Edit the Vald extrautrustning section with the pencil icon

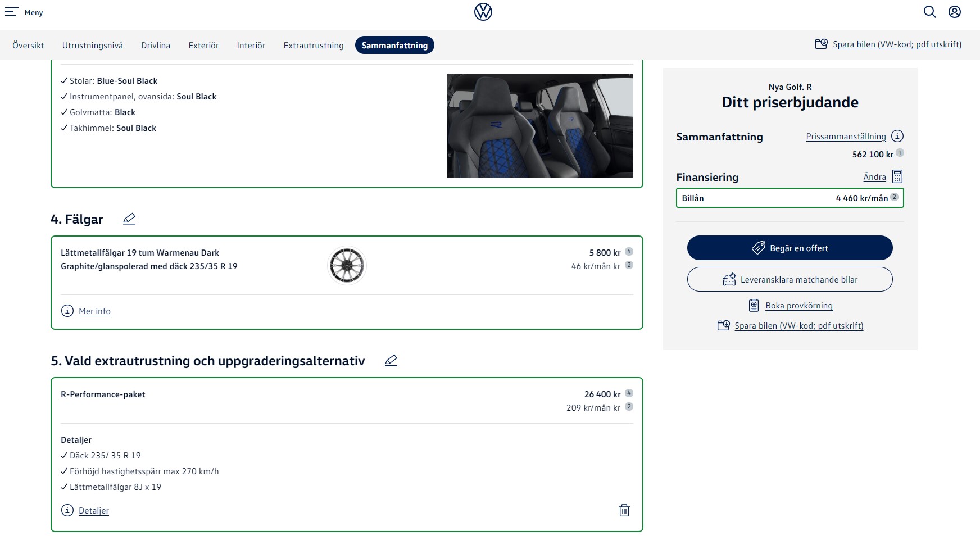391,360
